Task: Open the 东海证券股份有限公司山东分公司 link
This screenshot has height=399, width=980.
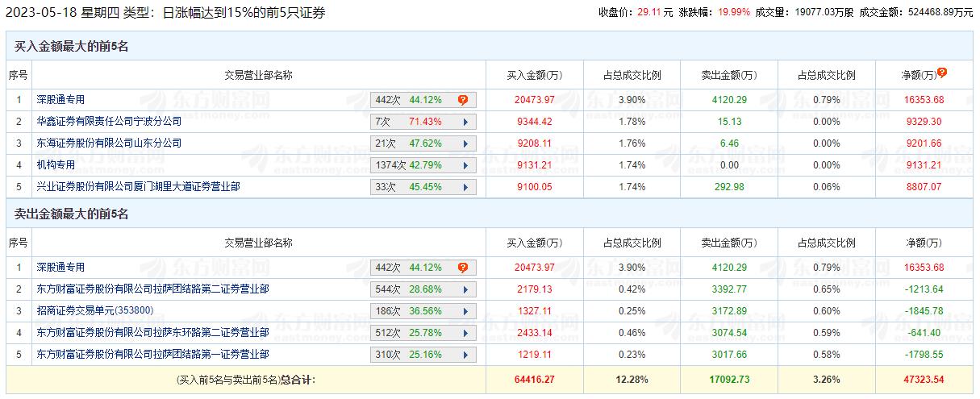Action: (109, 143)
